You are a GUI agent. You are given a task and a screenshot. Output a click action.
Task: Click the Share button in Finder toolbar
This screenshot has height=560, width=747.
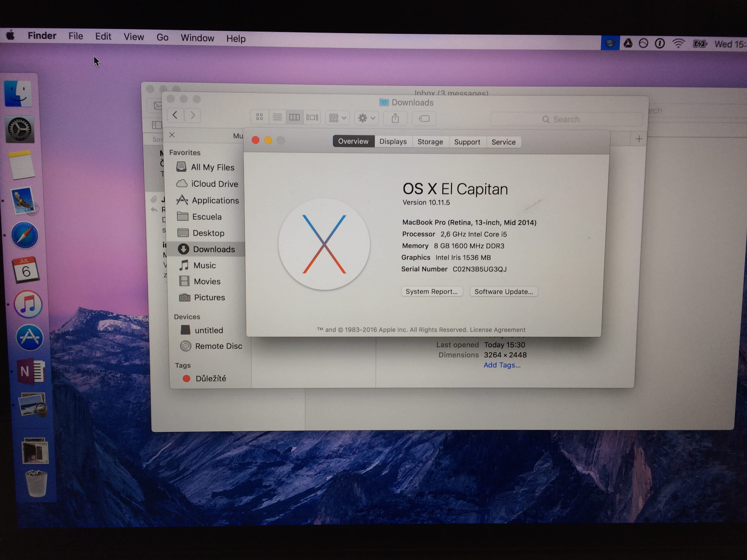click(395, 118)
